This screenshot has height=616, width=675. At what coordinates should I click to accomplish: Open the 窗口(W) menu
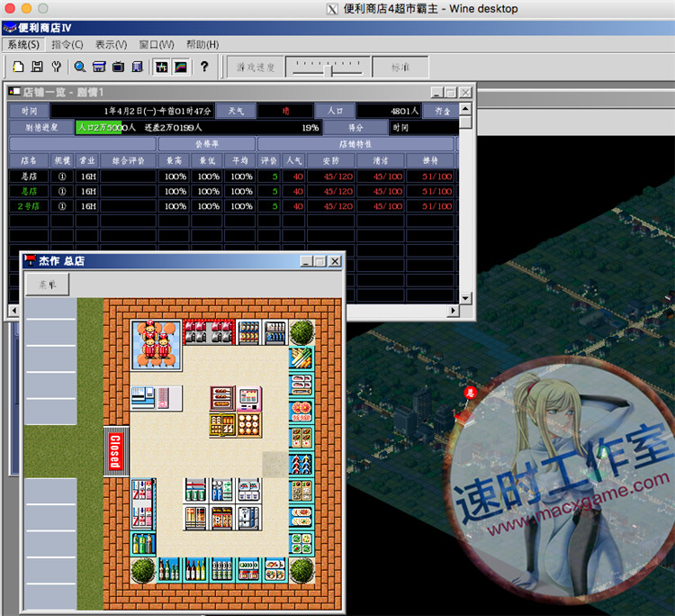157,45
